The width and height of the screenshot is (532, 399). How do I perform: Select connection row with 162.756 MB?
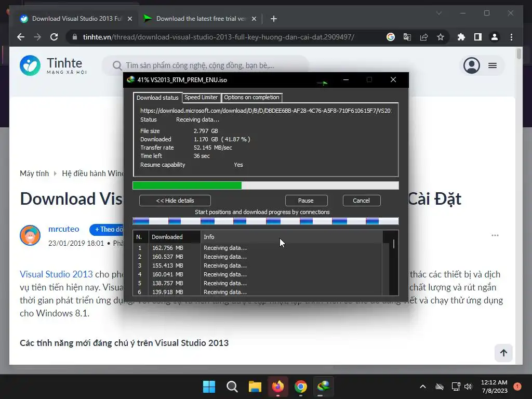(258, 248)
